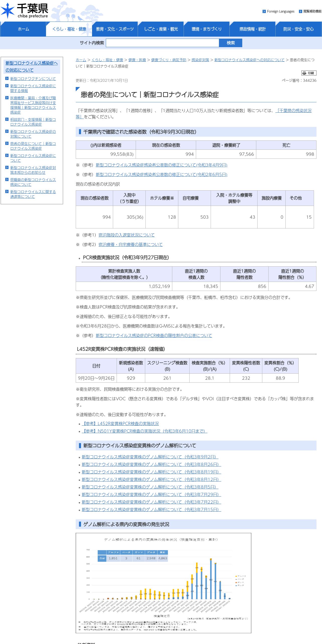Click the 印刷 print button
Screen dimensions: 322x644
[x=309, y=73]
